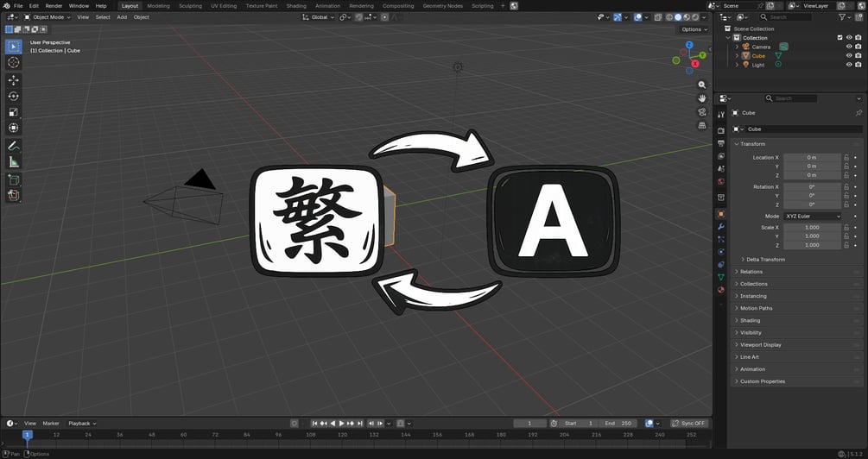Open the Object Data mesh tab
This screenshot has width=868, height=459.
721,277
